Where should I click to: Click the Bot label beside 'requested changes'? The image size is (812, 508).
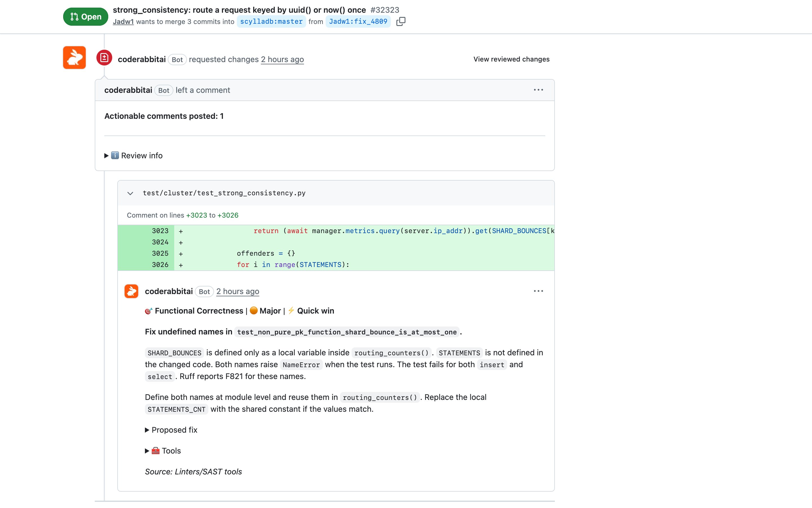click(177, 60)
